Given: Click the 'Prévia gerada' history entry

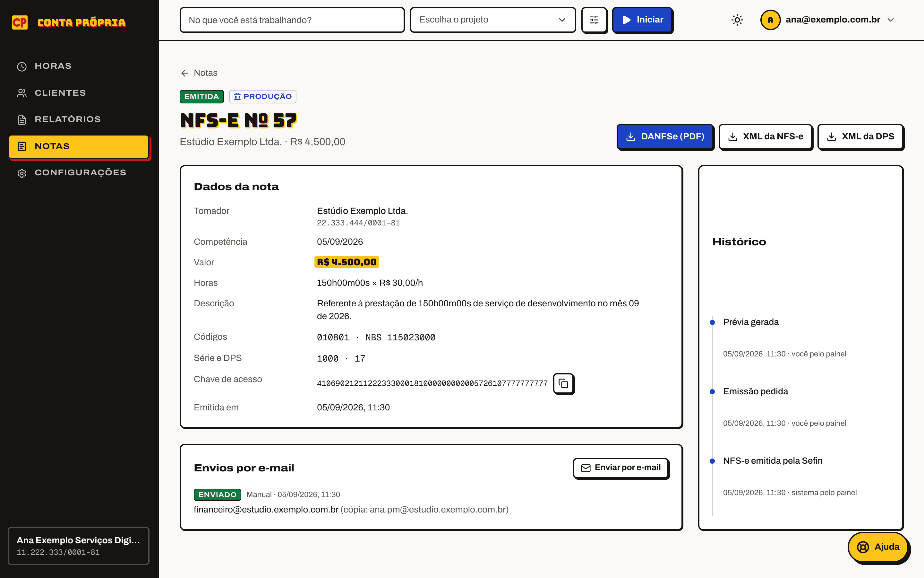Looking at the screenshot, I should pos(751,322).
